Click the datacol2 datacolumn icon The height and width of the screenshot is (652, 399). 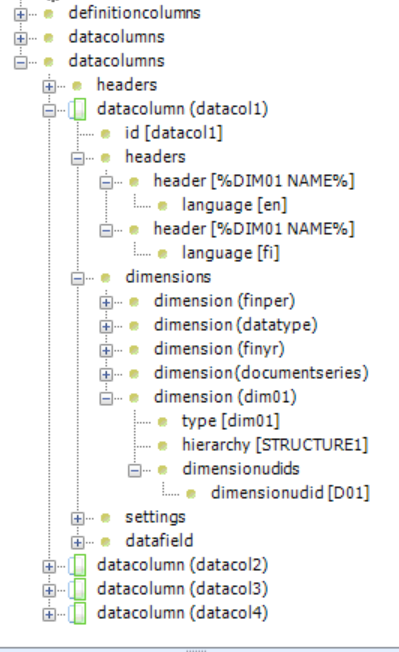tap(78, 566)
